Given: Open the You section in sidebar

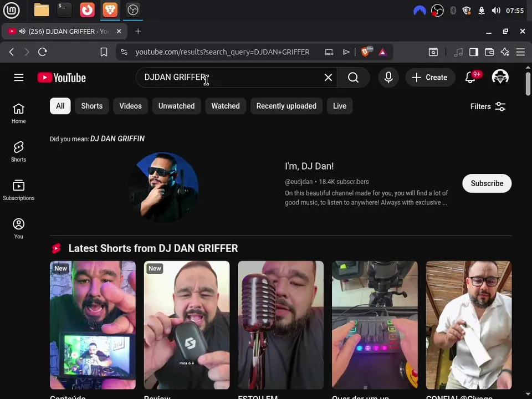Looking at the screenshot, I should point(19,228).
